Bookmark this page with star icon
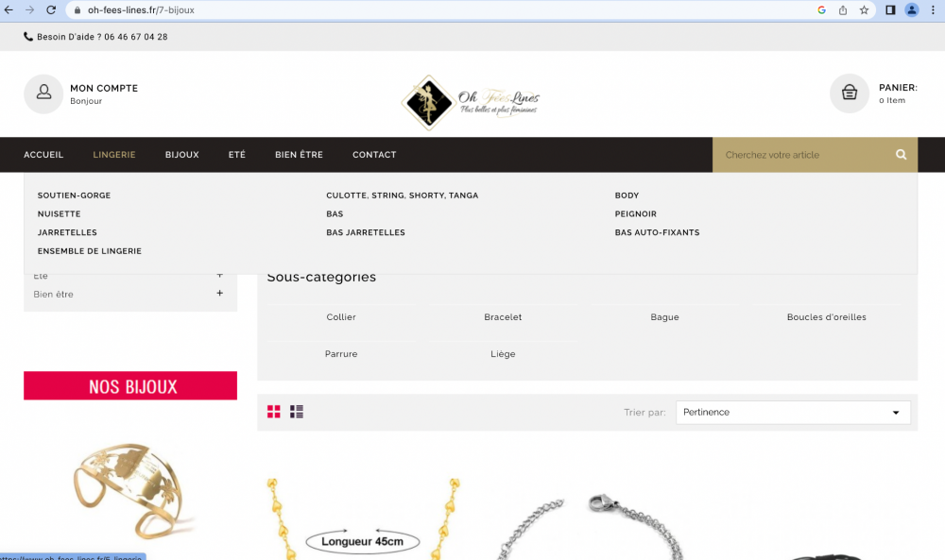Screen dimensions: 945x560 coord(865,10)
